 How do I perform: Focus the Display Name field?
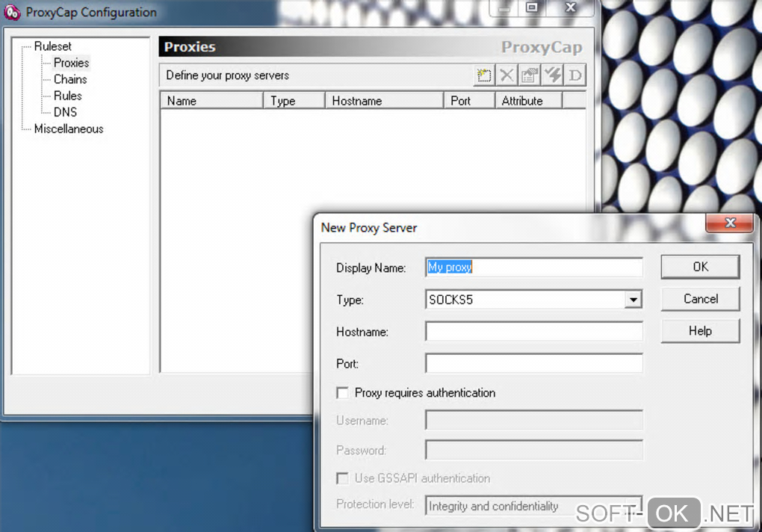coord(533,267)
